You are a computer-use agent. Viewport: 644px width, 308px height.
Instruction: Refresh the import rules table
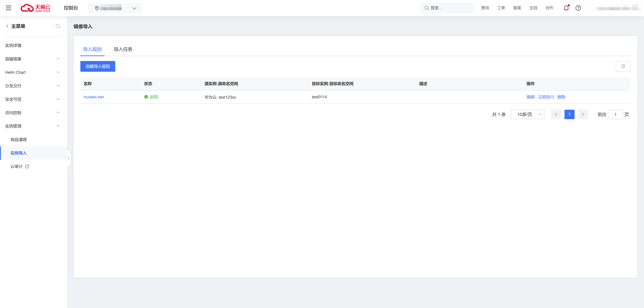(x=623, y=66)
